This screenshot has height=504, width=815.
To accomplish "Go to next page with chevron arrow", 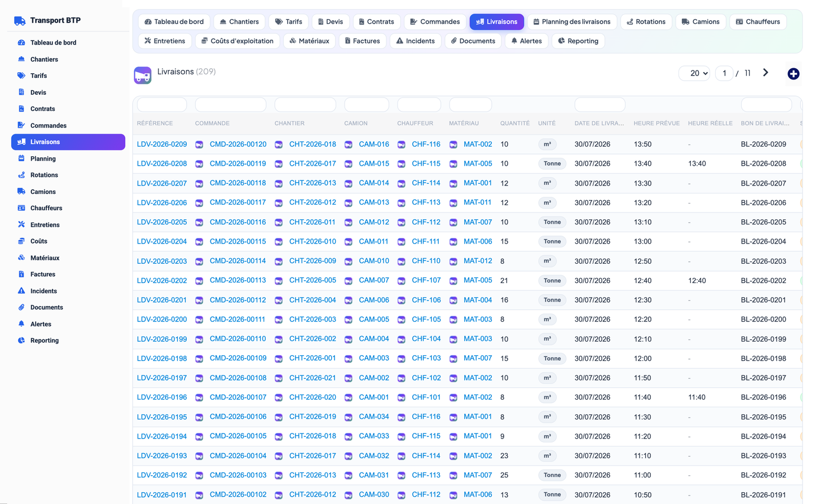I will 765,73.
